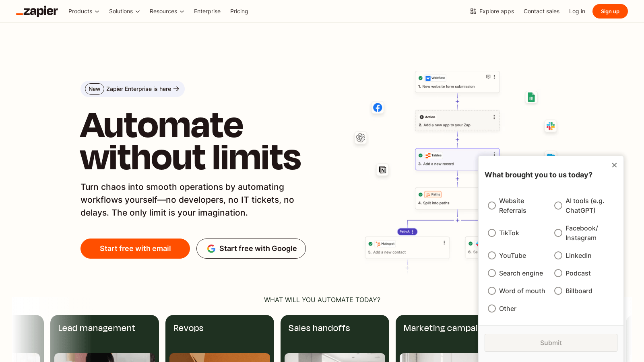
Task: Expand the Resources menu
Action: (167, 11)
